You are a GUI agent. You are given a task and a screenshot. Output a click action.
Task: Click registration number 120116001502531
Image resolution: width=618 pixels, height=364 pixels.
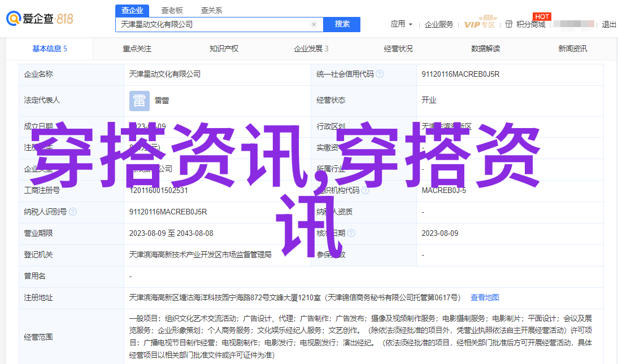click(x=158, y=190)
